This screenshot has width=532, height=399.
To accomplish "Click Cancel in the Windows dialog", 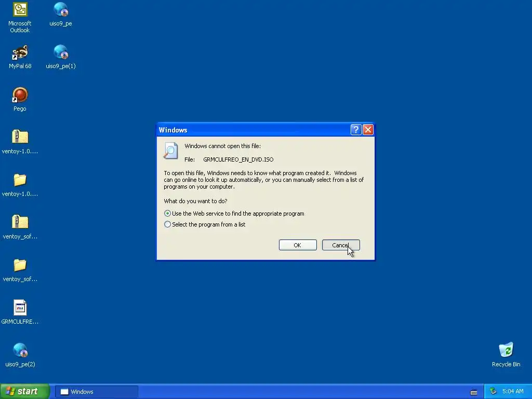I will pos(341,245).
